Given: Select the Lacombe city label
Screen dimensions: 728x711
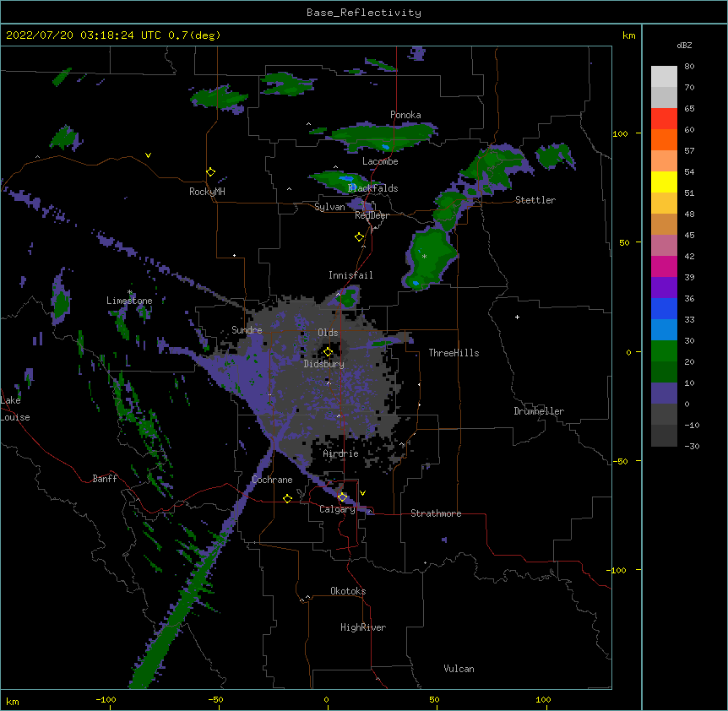Looking at the screenshot, I should 380,161.
